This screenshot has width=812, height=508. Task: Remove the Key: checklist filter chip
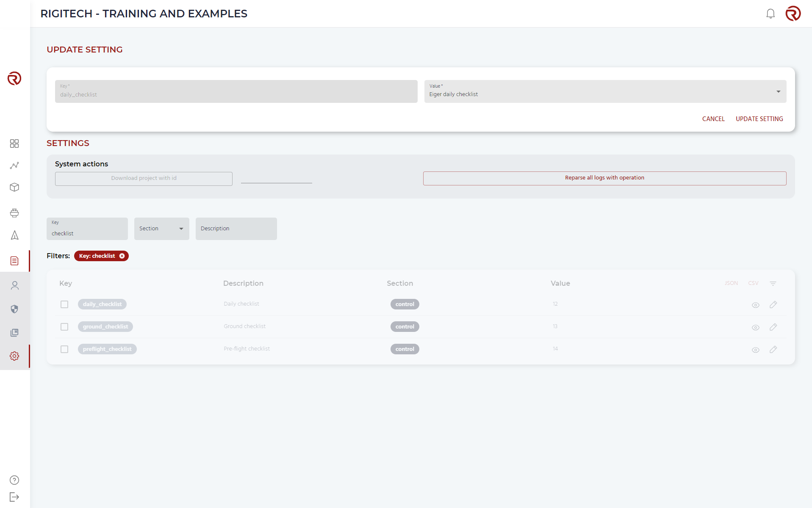pos(122,256)
